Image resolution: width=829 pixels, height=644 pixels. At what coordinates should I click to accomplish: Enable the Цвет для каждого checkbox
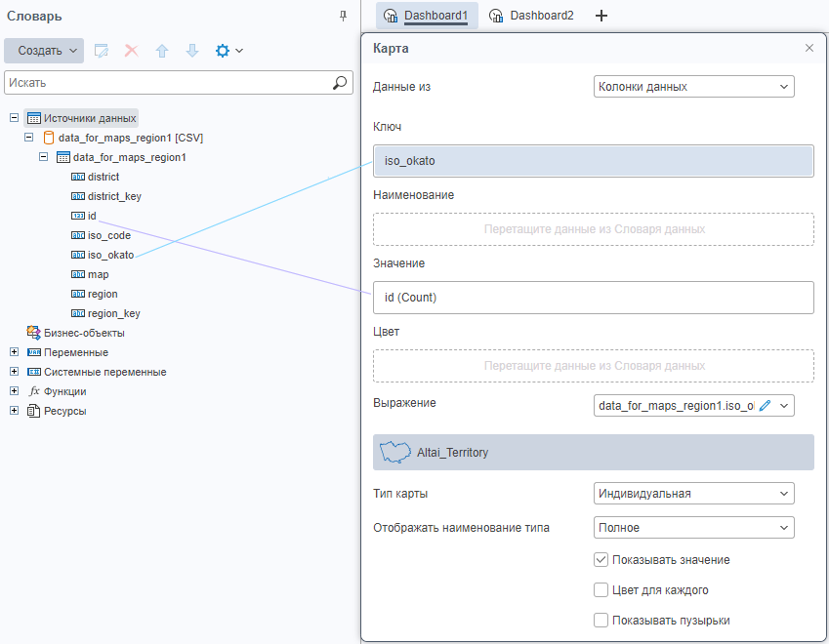coord(601,590)
